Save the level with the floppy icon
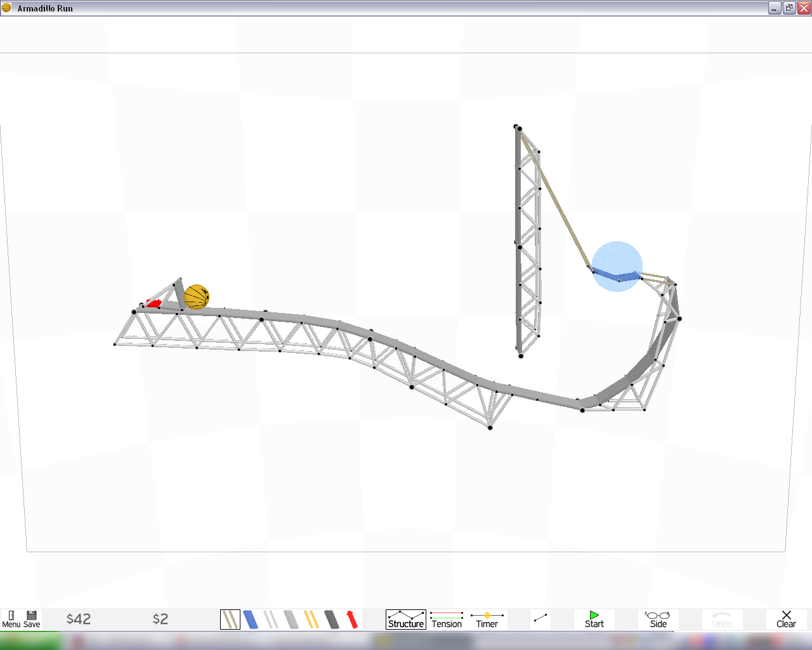The image size is (812, 650). click(x=32, y=620)
